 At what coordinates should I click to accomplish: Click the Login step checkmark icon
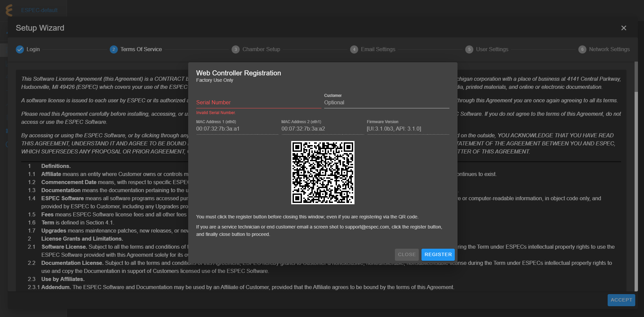pos(20,49)
